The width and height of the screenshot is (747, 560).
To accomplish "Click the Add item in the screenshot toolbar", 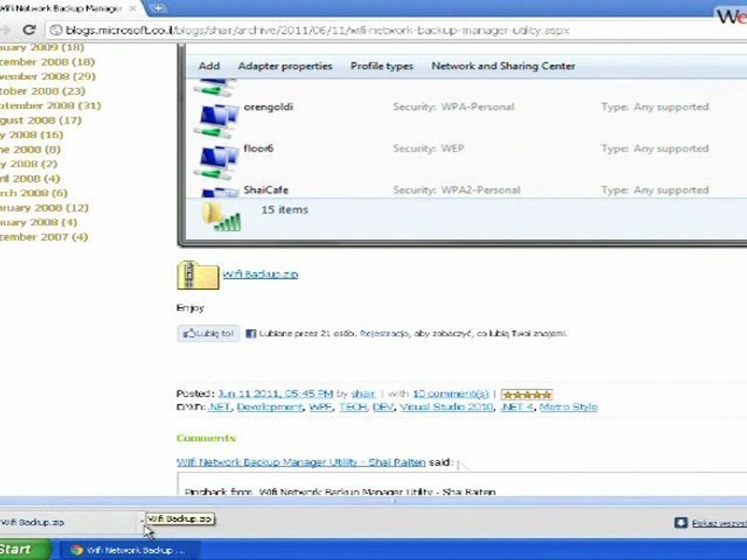I will click(x=209, y=66).
